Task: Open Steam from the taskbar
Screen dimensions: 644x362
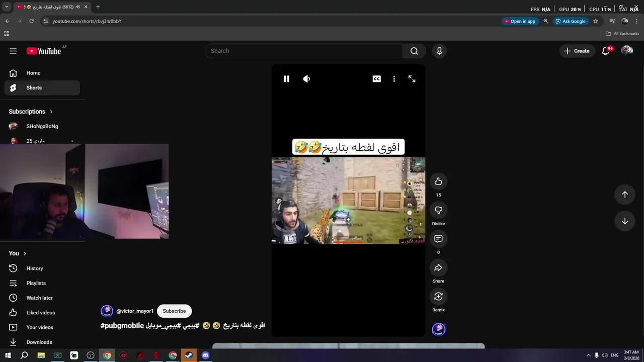Action: click(189, 355)
